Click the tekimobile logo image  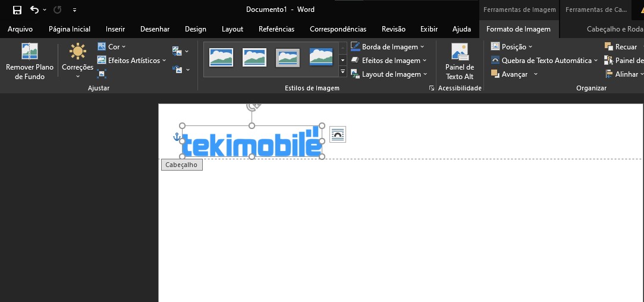[252, 141]
